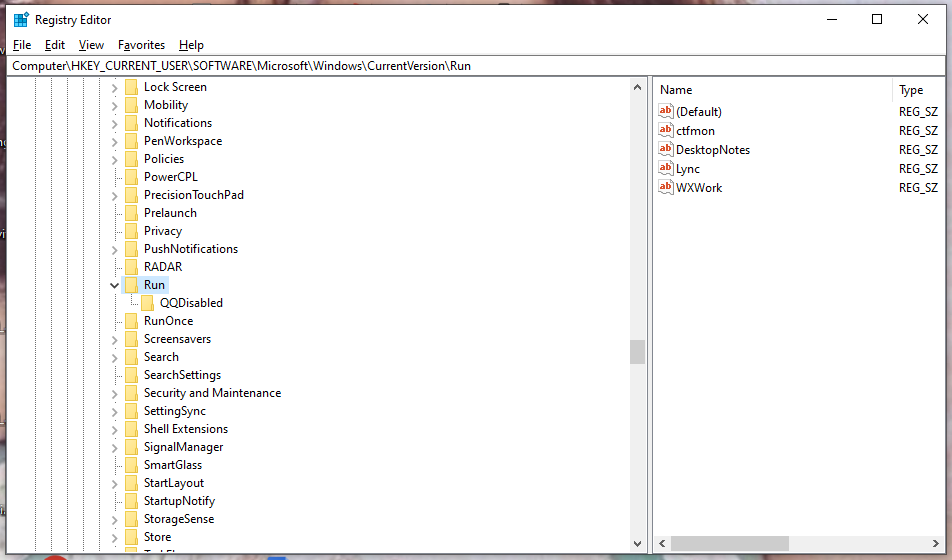Viewport: 952px width, 560px height.
Task: Expand the StorageSense key
Action: click(x=114, y=521)
